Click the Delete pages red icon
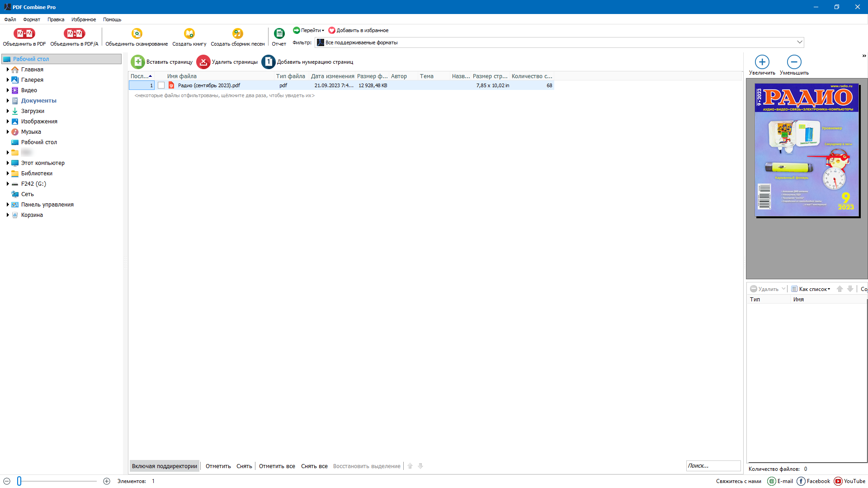Viewport: 868px width, 488px height. coord(203,62)
